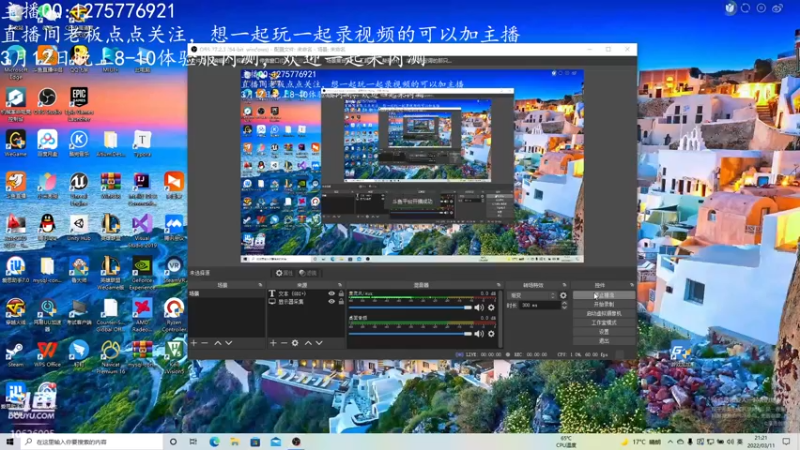800x450 pixels.
Task: Adjust transition duration spinner arrows
Action: 564,305
